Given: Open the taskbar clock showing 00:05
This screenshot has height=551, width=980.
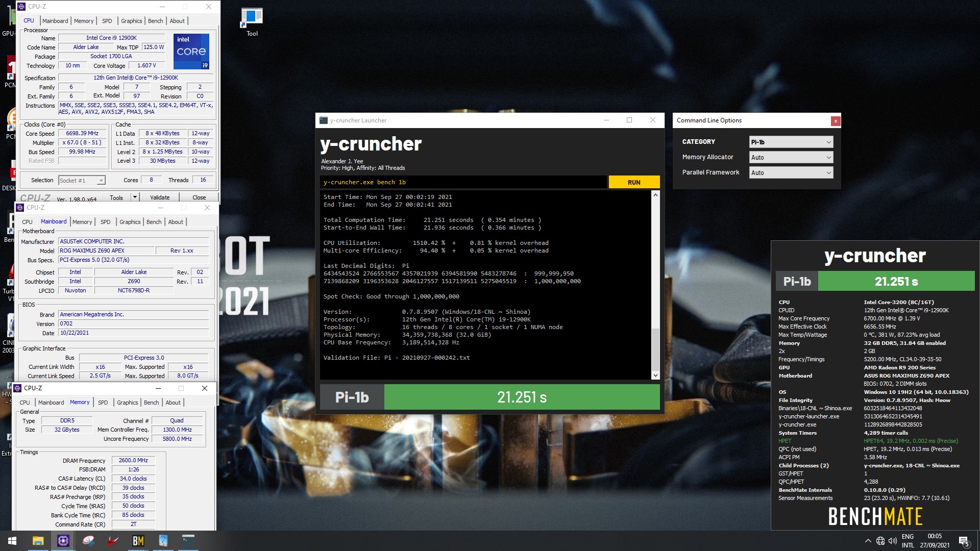Looking at the screenshot, I should (935, 541).
